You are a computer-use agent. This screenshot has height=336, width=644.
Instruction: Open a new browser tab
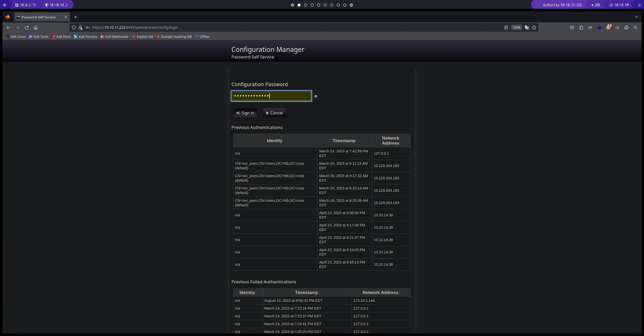click(75, 17)
